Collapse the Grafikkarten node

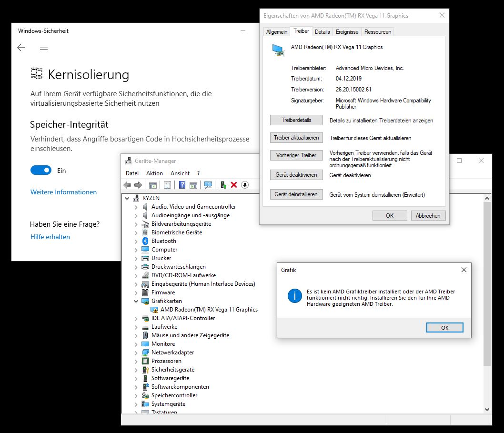coord(136,301)
